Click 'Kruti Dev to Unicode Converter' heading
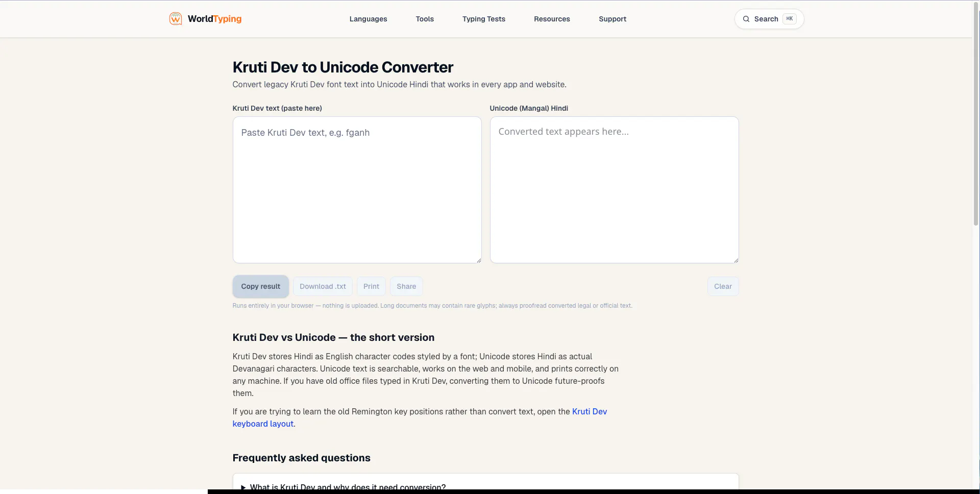The image size is (980, 494). pyautogui.click(x=342, y=67)
